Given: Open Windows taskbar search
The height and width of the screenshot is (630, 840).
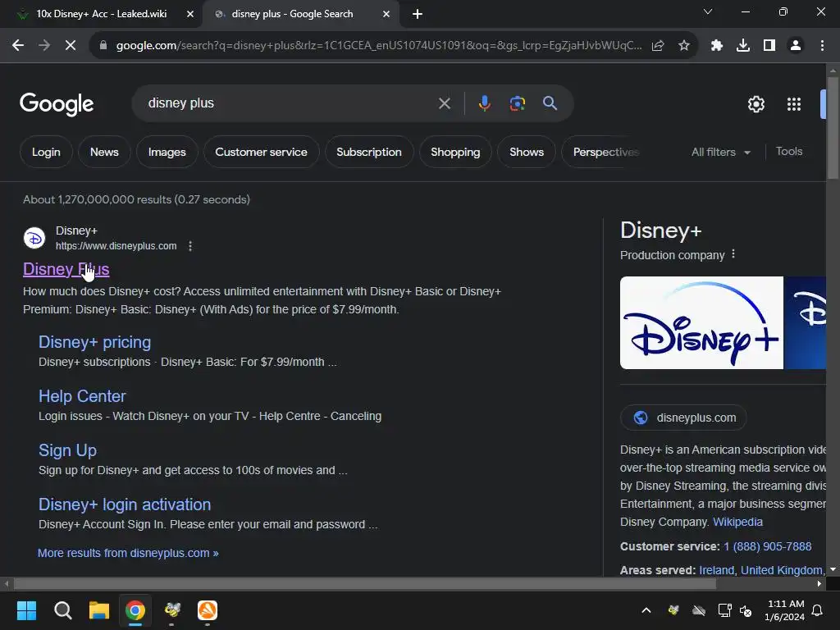Looking at the screenshot, I should pos(62,610).
